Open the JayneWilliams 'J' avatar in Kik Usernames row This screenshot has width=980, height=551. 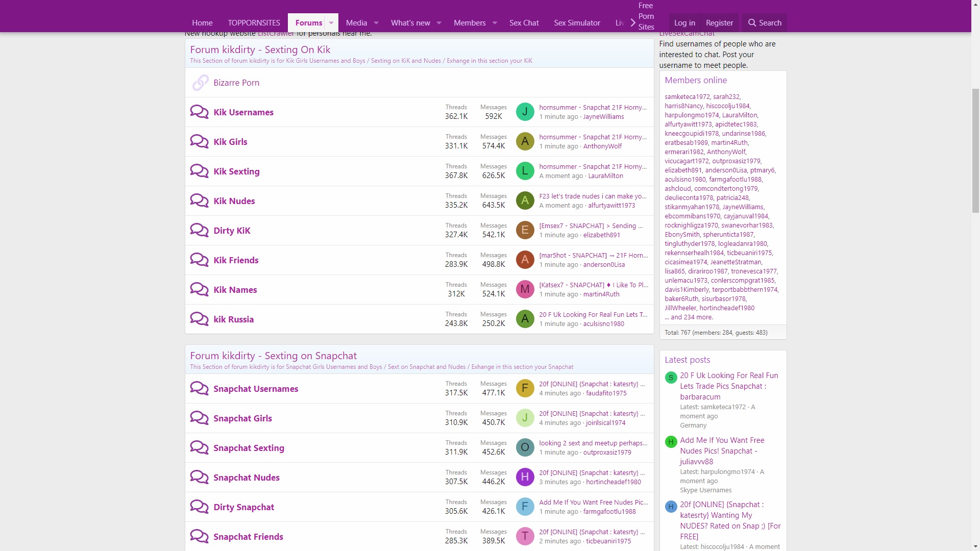(525, 112)
